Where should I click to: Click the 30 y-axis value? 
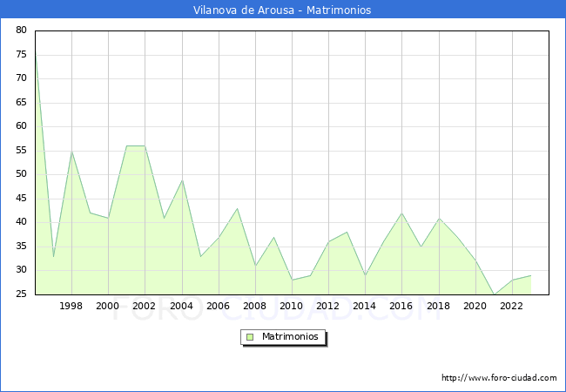tap(21, 270)
